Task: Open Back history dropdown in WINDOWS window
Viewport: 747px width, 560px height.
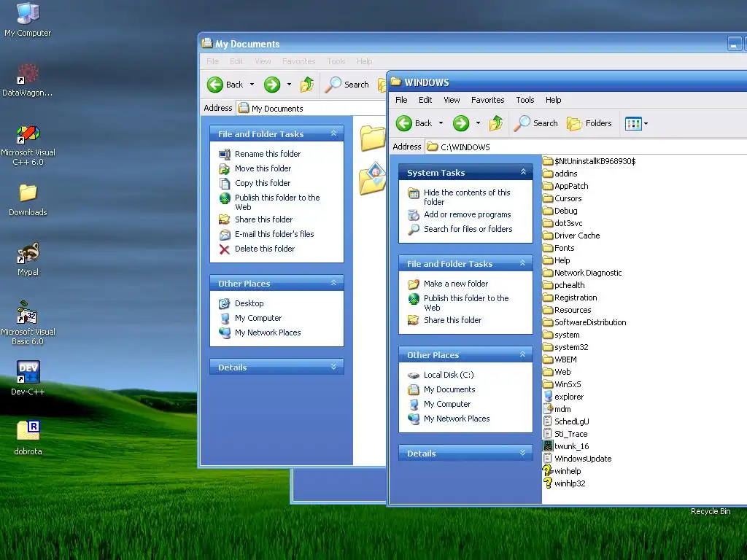Action: pos(441,123)
